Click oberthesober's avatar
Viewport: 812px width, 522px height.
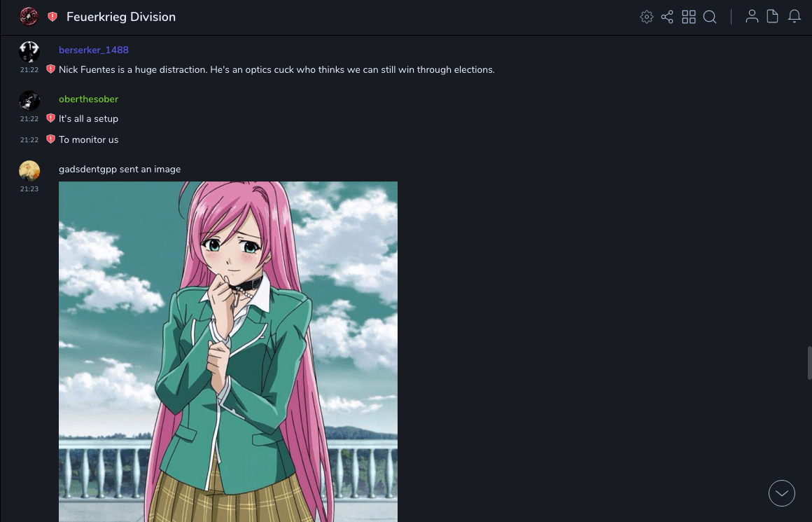pos(29,101)
